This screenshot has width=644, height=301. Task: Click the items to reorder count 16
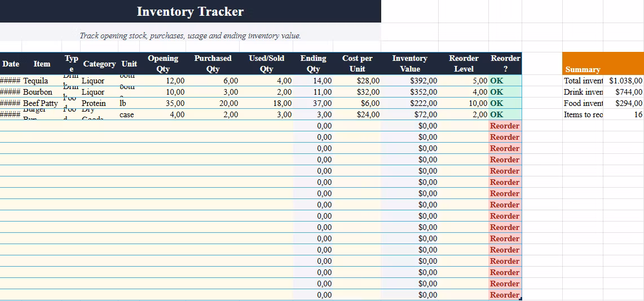[x=624, y=114]
